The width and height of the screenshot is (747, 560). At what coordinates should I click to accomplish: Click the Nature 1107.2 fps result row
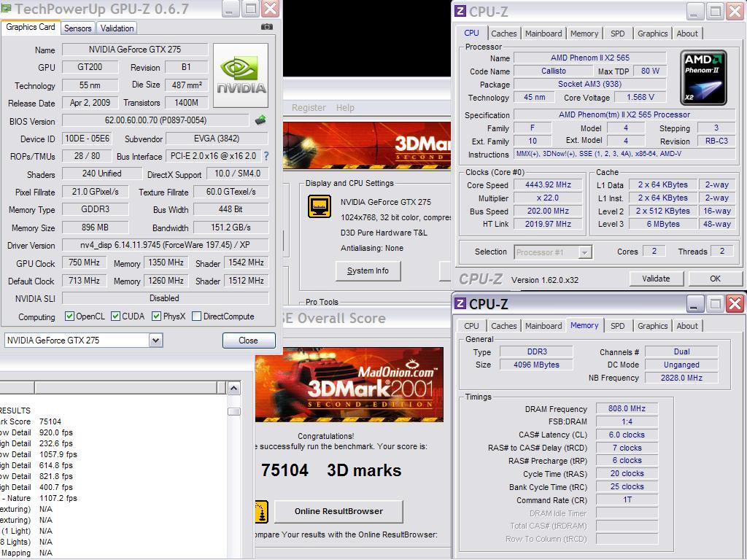coord(38,498)
